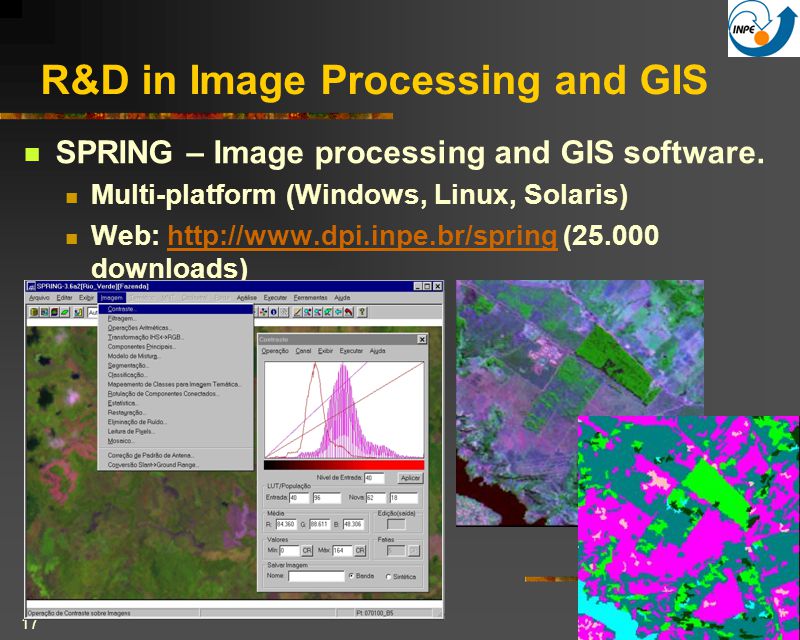
Task: Click the black-to-red gradient bar
Action: pos(344,465)
